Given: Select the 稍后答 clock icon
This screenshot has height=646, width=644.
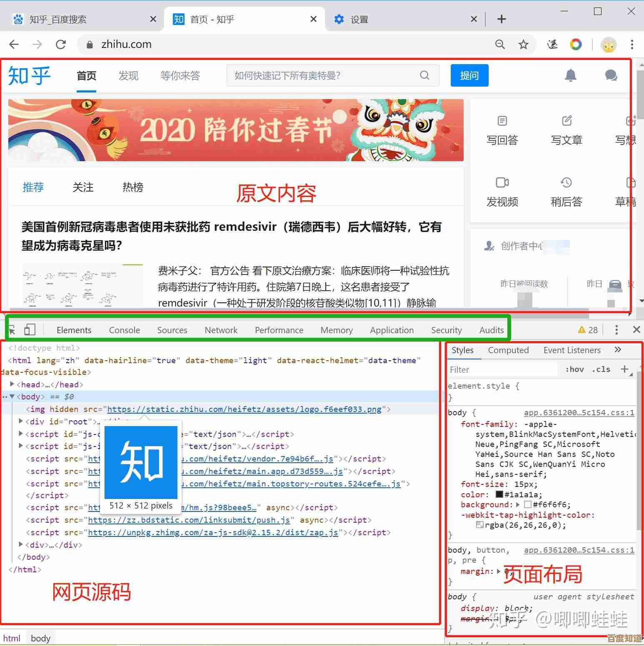Looking at the screenshot, I should pos(566,182).
